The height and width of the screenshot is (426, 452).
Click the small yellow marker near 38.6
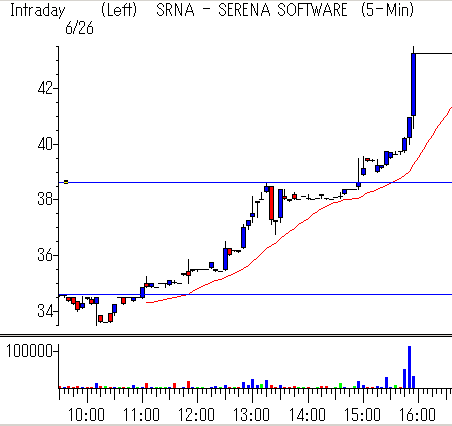click(66, 182)
